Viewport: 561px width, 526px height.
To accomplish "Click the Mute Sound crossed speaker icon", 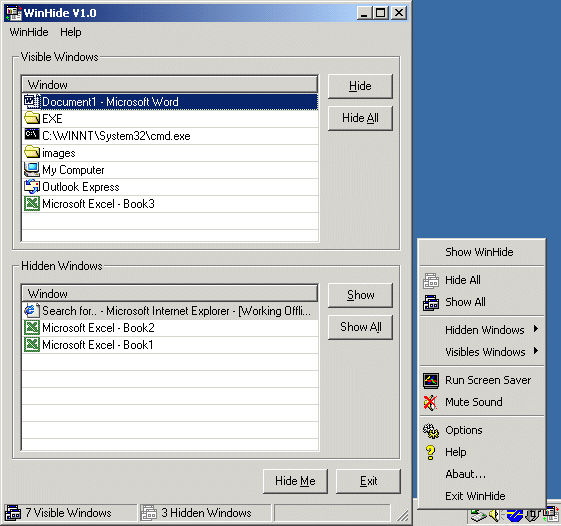I will pos(430,403).
